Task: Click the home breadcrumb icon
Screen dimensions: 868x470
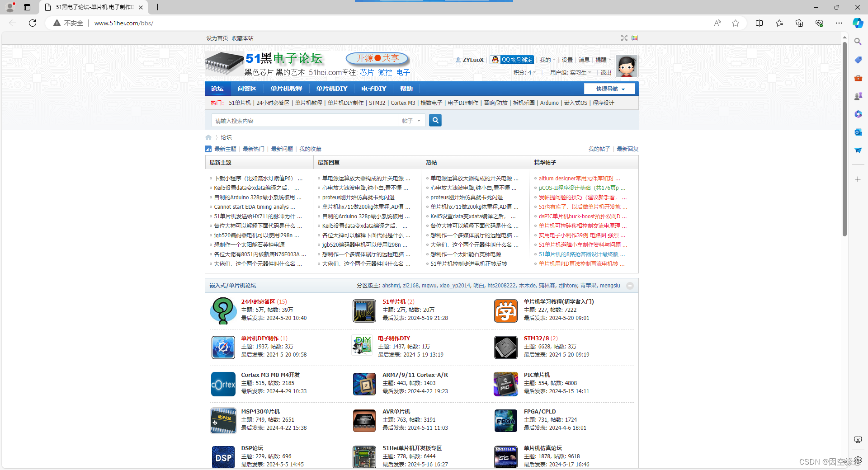Action: [x=208, y=137]
